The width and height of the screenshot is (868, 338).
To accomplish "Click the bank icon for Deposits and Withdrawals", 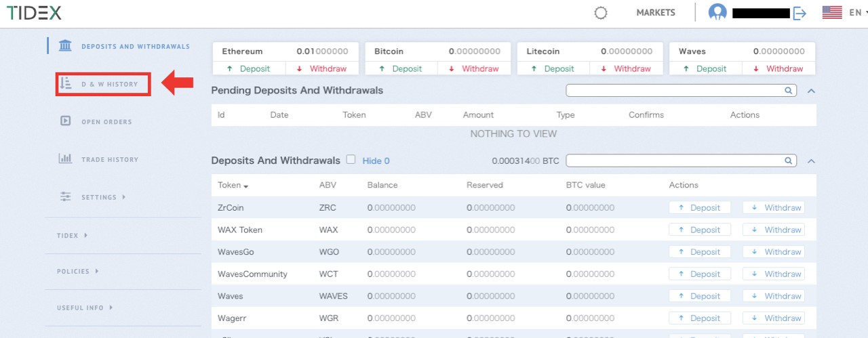I will [65, 46].
